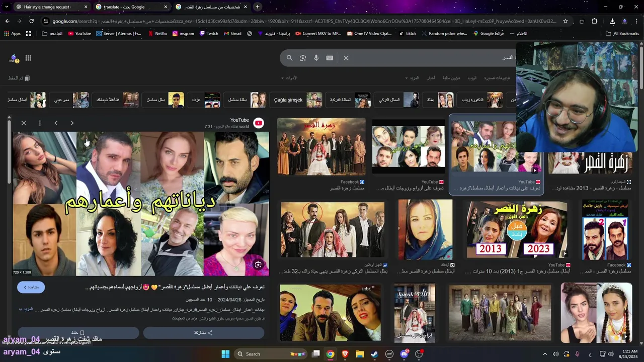
Task: Open Google Lens on the preview image
Action: (x=258, y=265)
